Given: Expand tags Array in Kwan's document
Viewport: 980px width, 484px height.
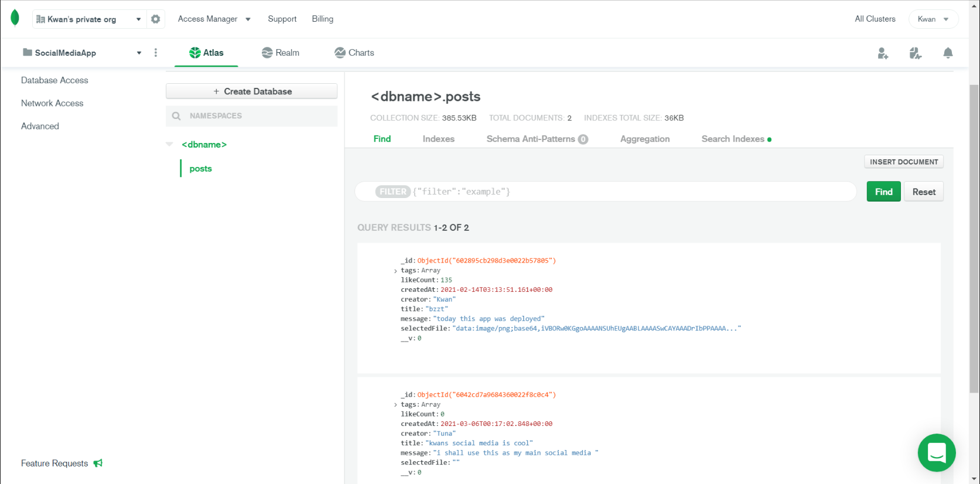Looking at the screenshot, I should pos(395,271).
